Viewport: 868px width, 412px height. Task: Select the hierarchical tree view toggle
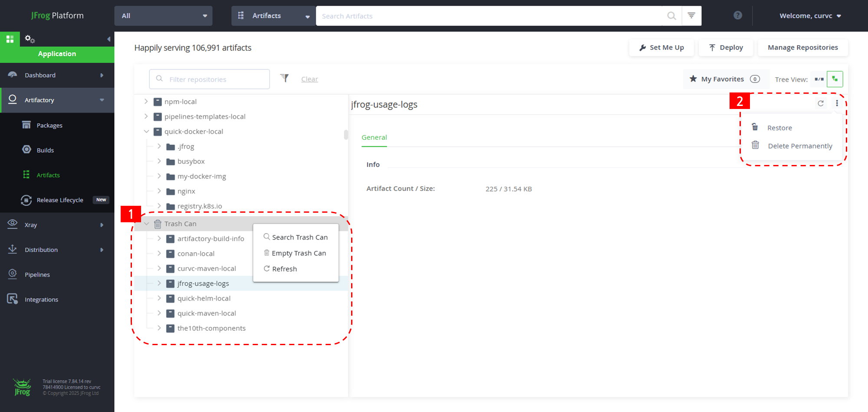pos(835,79)
